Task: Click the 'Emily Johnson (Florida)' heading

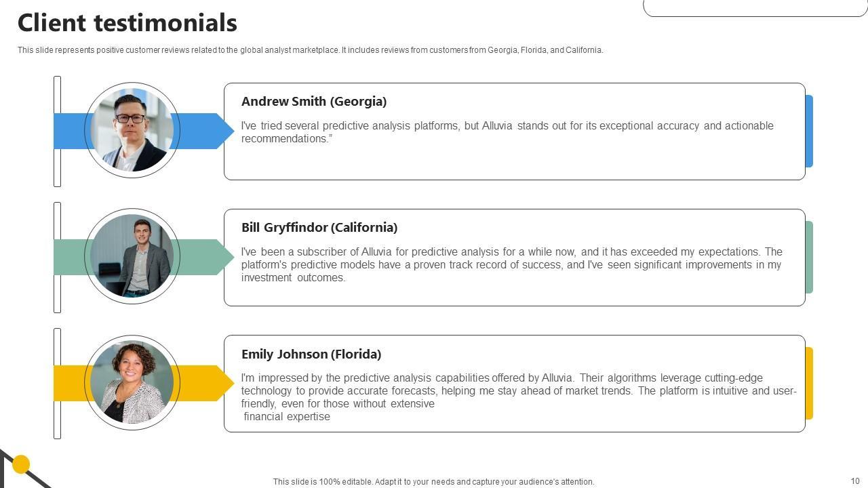Action: [311, 354]
